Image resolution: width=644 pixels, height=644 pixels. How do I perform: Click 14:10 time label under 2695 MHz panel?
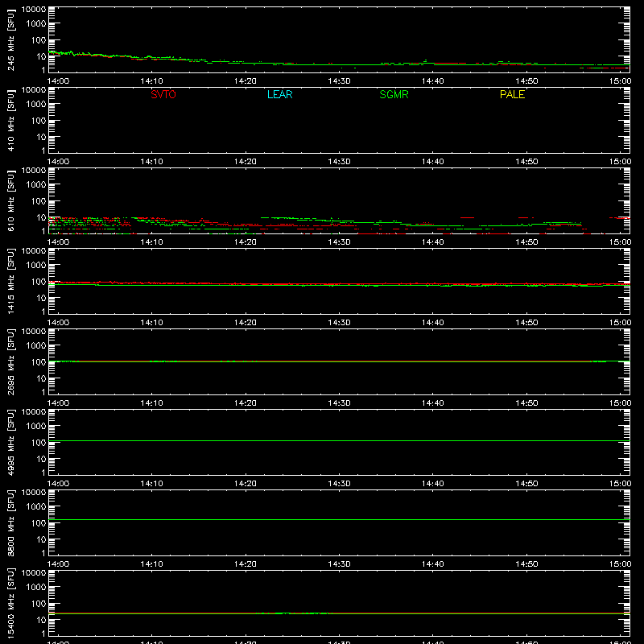click(x=152, y=403)
